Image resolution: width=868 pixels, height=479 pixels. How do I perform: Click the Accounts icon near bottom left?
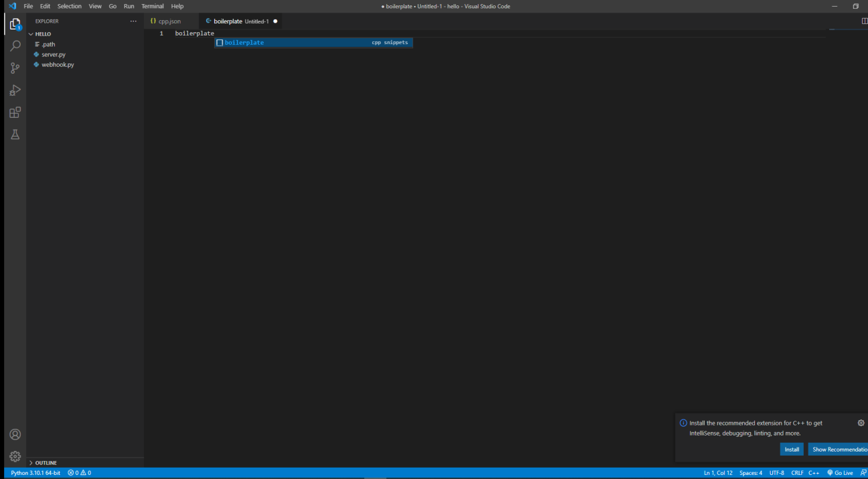pos(14,434)
